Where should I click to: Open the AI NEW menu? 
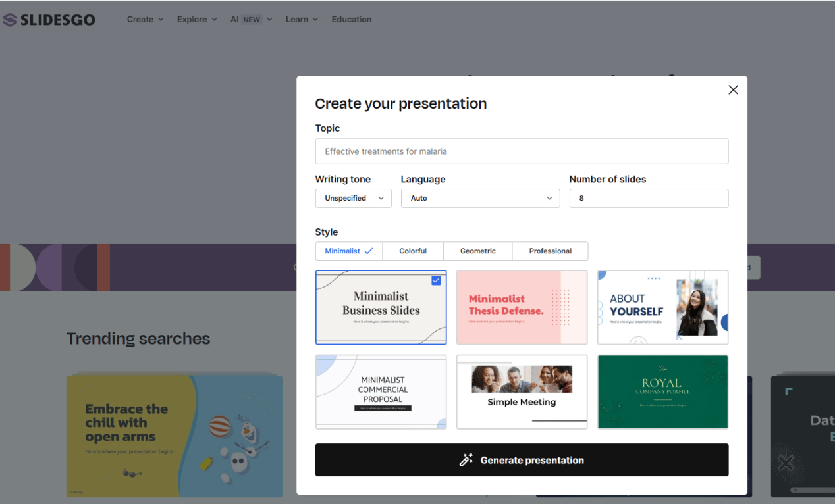click(x=251, y=20)
